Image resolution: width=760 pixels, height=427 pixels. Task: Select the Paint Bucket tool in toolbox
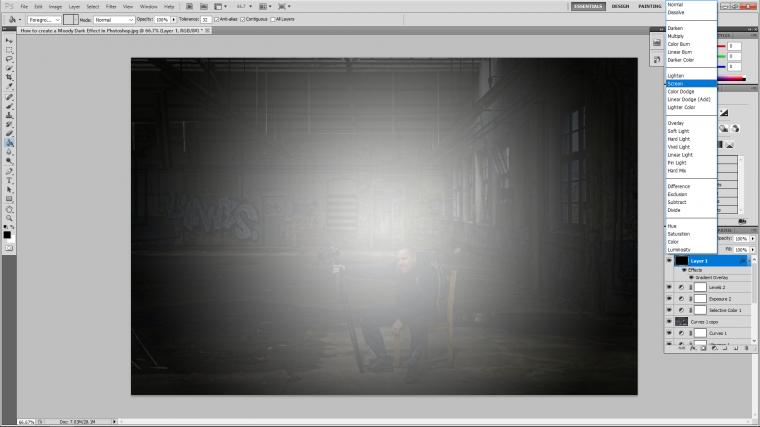9,143
